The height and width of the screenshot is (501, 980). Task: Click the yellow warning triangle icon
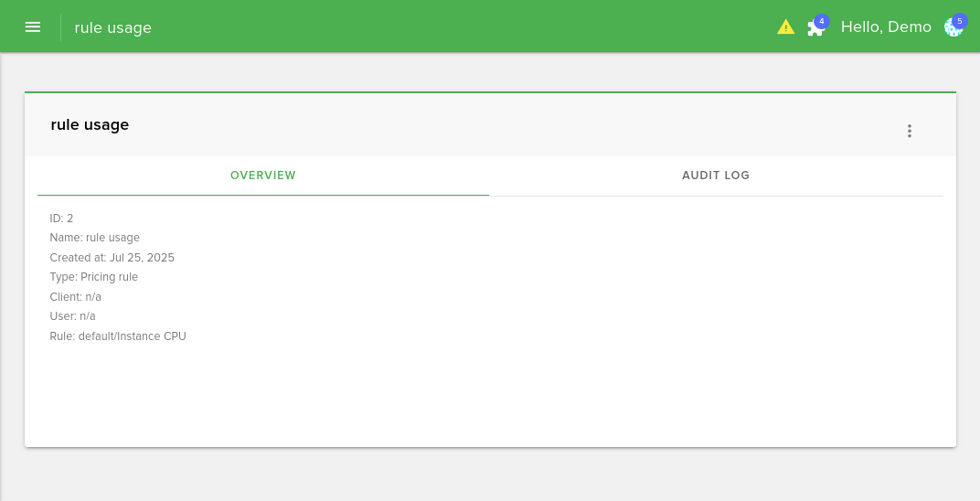tap(785, 27)
